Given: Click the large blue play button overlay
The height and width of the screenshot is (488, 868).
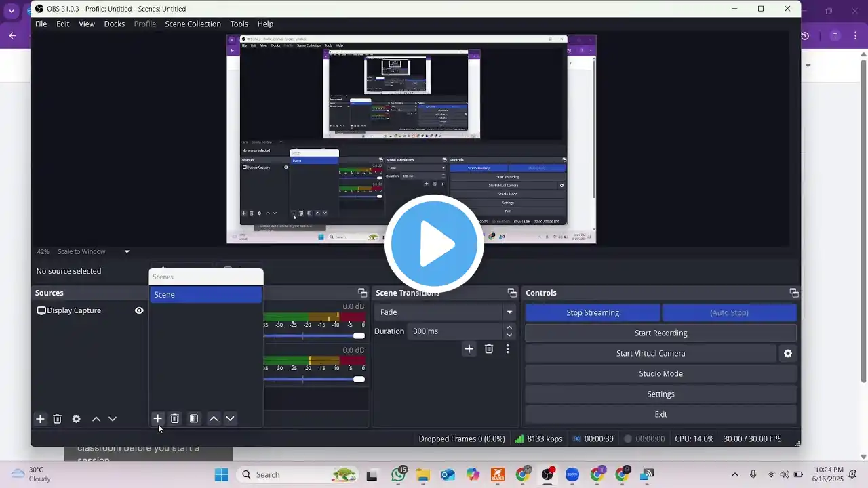Looking at the screenshot, I should 434,244.
